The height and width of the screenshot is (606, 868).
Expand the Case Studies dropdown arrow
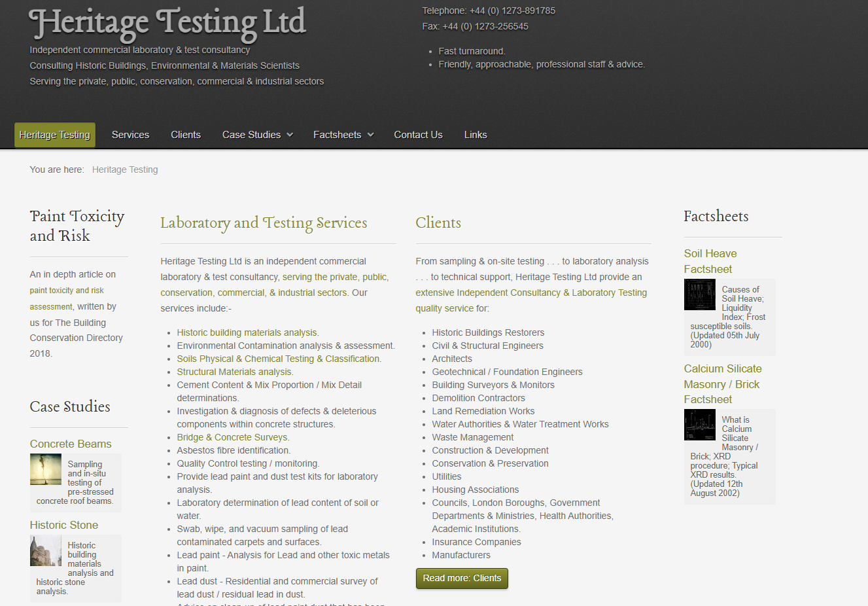pyautogui.click(x=290, y=135)
